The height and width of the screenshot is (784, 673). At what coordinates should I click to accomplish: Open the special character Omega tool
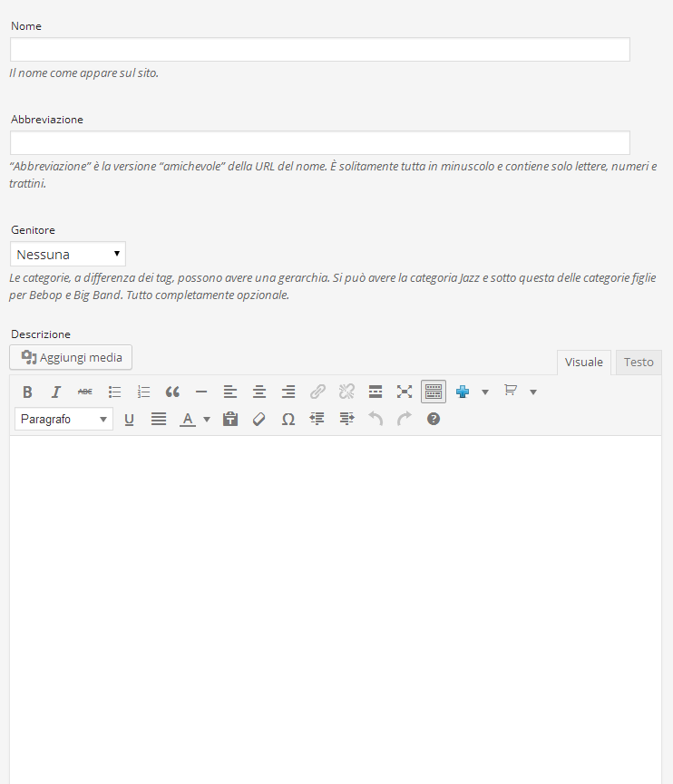coord(288,419)
